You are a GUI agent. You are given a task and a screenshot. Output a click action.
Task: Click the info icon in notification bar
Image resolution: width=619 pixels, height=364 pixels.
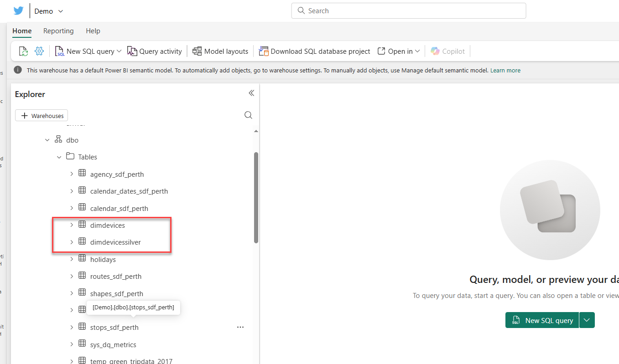(x=18, y=70)
